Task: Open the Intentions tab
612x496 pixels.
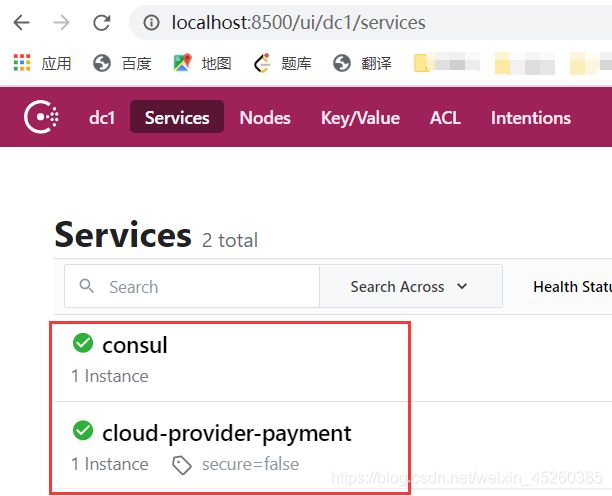Action: coord(531,117)
